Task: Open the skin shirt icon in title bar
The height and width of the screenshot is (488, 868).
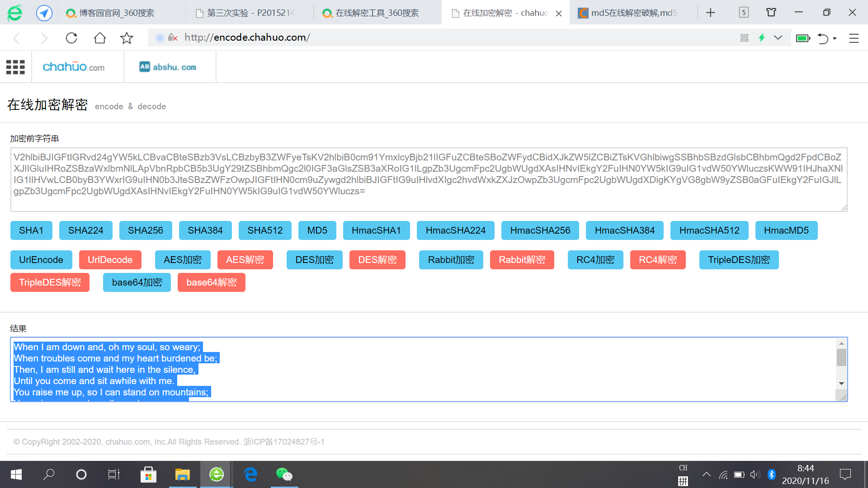Action: tap(771, 13)
